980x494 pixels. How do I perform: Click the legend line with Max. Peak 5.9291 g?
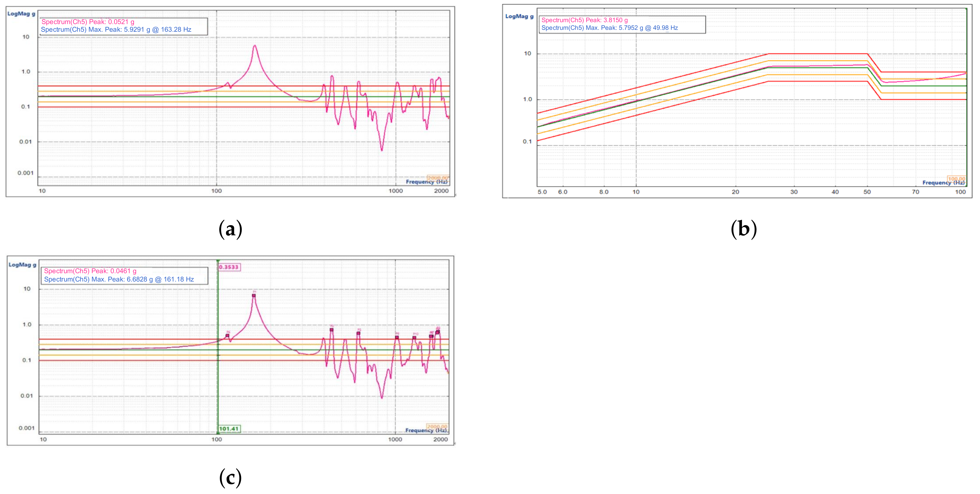click(x=116, y=30)
